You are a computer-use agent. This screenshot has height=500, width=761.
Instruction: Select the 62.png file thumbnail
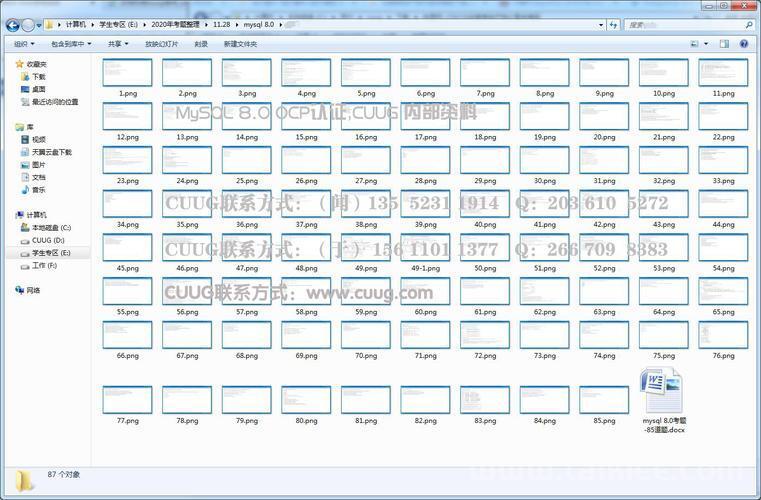click(x=545, y=291)
